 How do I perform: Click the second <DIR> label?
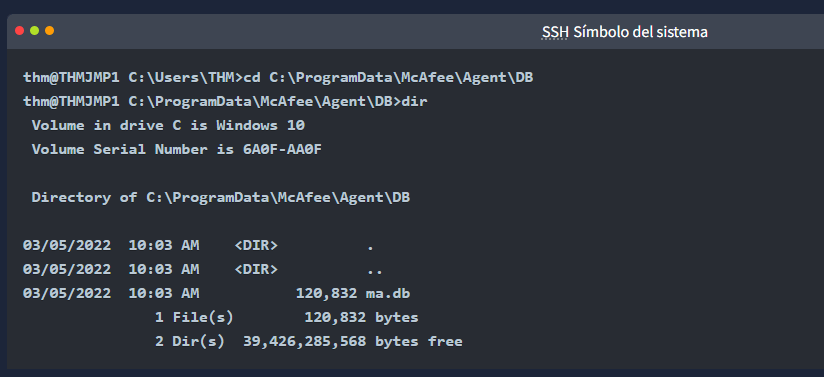click(x=256, y=269)
